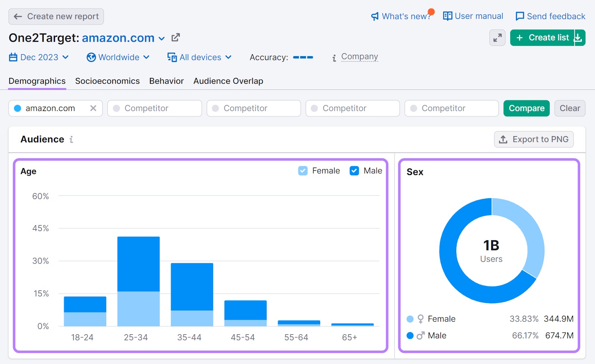Click the 45-54 age bar
This screenshot has width=595, height=364.
click(245, 313)
